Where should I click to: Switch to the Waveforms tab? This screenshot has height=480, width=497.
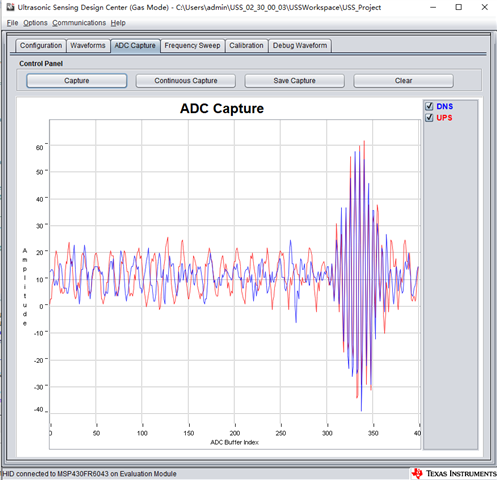click(x=88, y=46)
